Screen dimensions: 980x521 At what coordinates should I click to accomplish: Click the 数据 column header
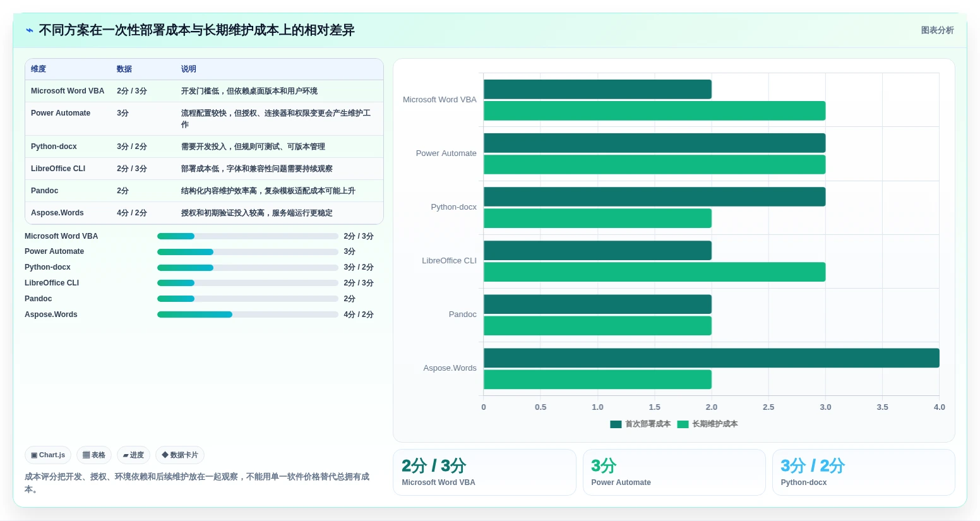124,69
